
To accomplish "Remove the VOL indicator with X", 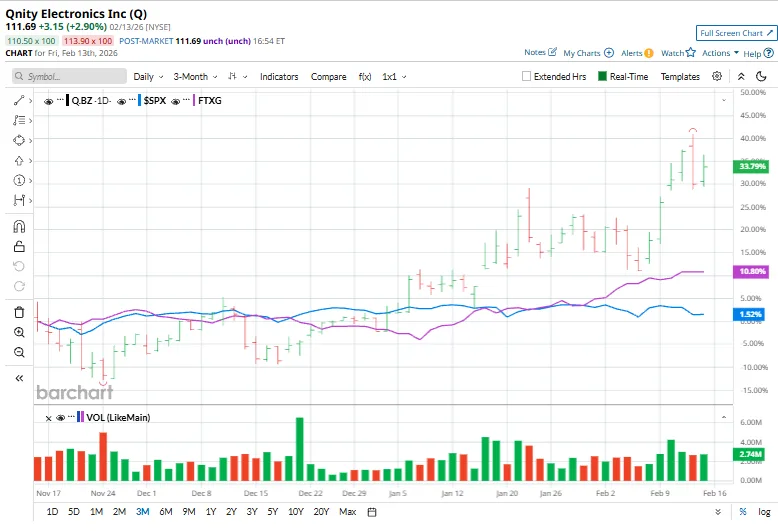I will tap(48, 418).
